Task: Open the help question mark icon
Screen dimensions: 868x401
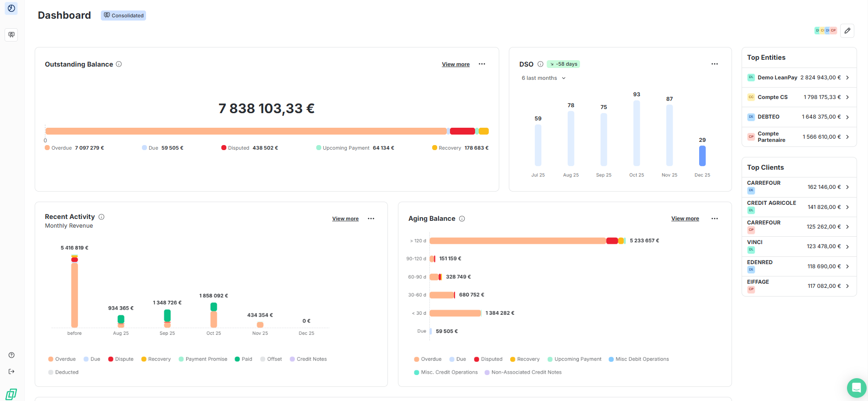Action: point(11,355)
